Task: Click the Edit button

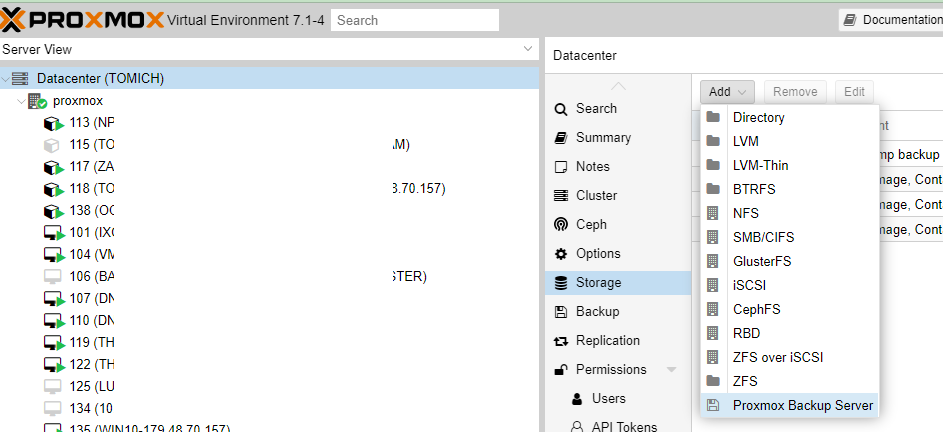Action: coord(854,91)
